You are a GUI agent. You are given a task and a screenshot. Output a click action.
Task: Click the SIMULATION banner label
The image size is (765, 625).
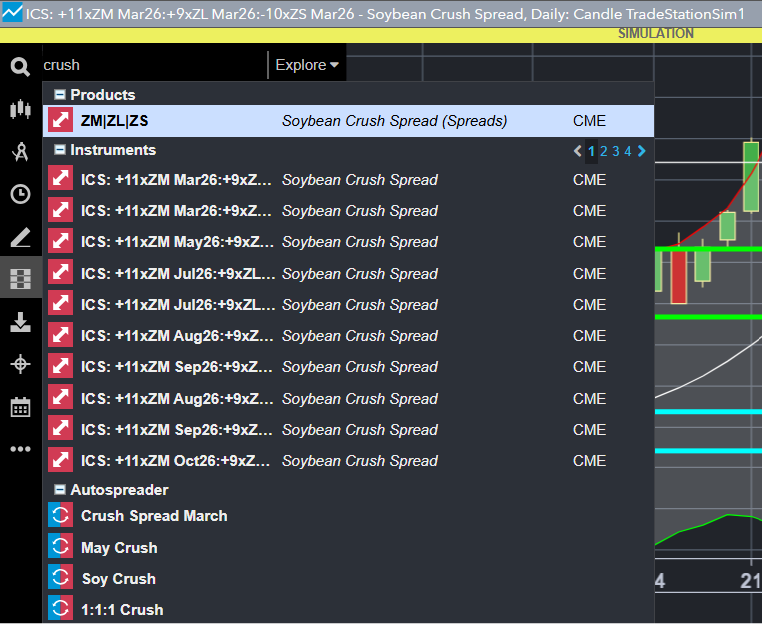656,34
